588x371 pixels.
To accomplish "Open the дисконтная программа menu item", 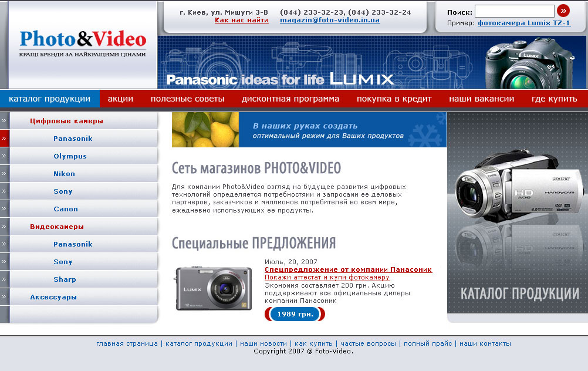I will click(x=290, y=99).
